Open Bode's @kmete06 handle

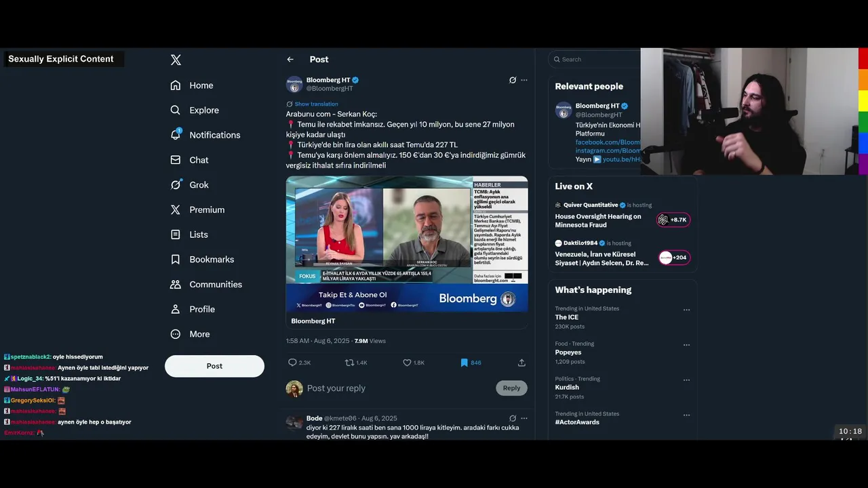point(340,418)
